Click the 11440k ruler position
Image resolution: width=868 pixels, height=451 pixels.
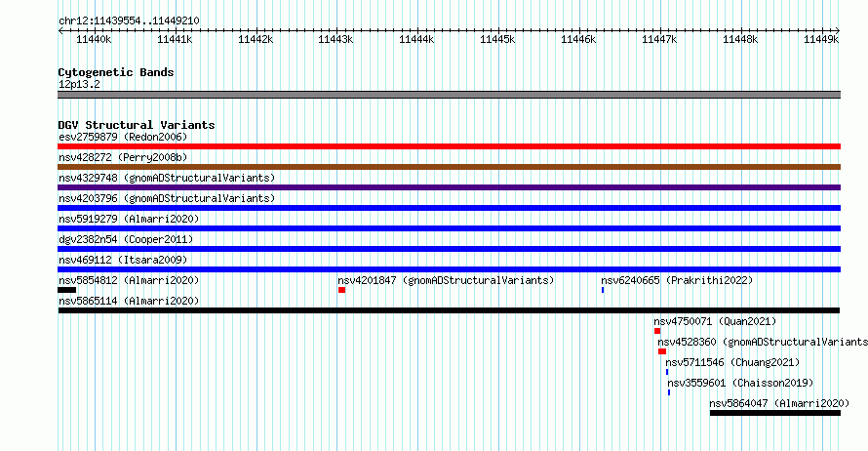(94, 39)
